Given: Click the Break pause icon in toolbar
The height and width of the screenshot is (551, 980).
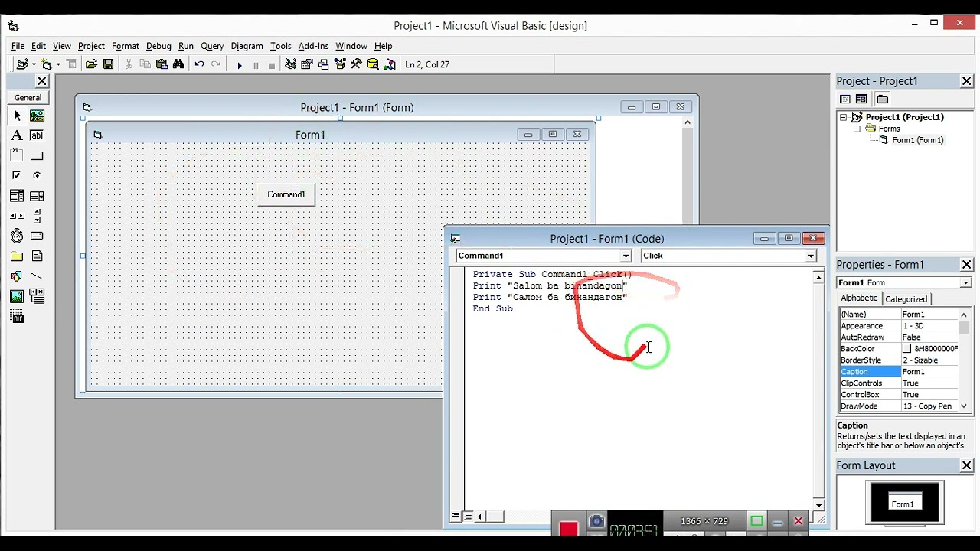Looking at the screenshot, I should [x=256, y=65].
